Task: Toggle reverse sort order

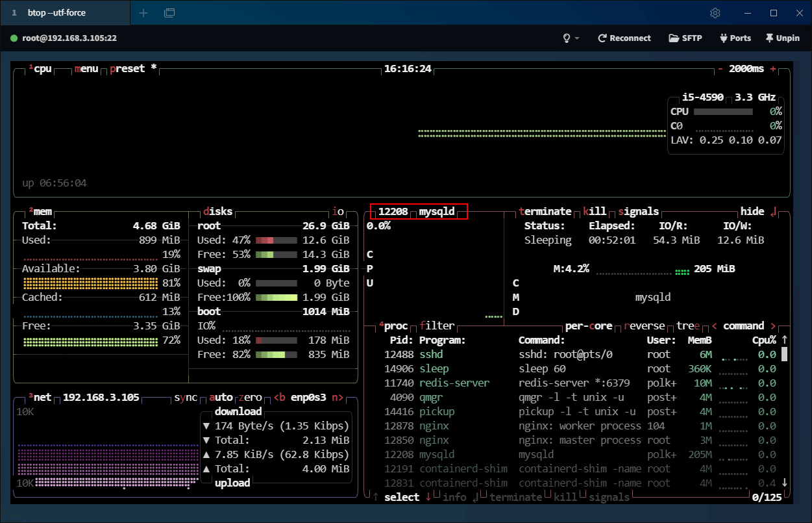Action: pyautogui.click(x=645, y=326)
